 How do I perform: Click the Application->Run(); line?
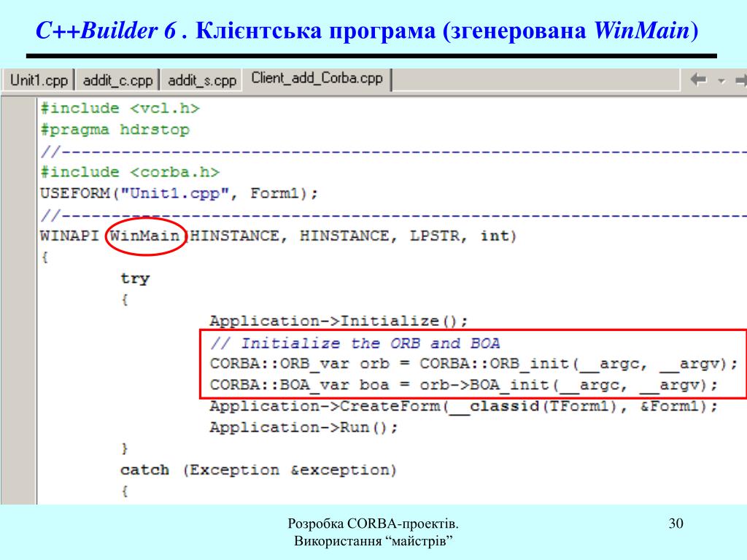304,427
